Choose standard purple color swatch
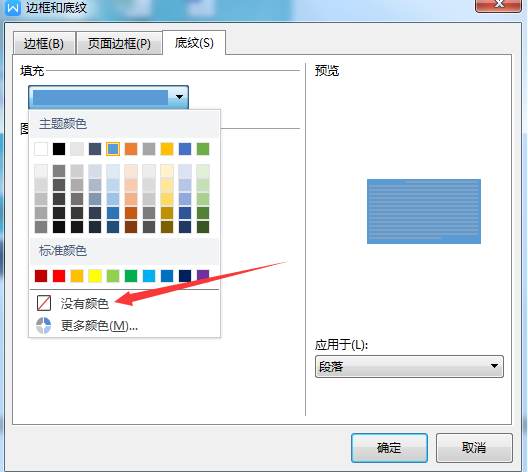 (x=203, y=276)
